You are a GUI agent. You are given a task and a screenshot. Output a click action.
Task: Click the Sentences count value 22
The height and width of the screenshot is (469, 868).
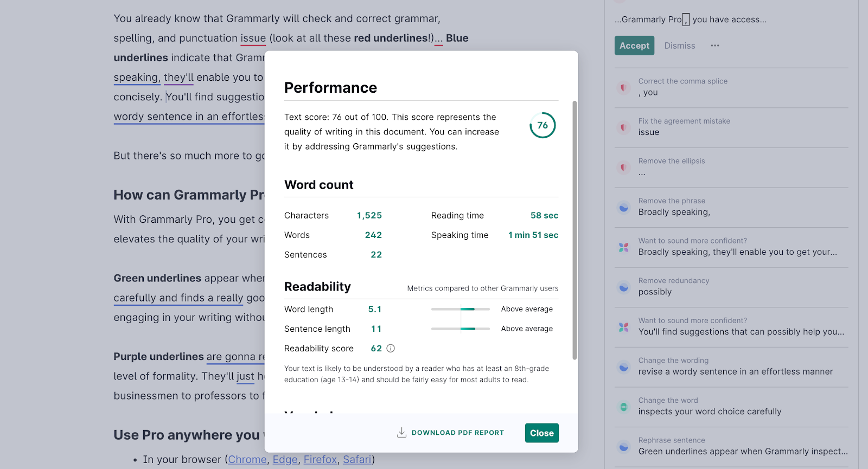[376, 254]
